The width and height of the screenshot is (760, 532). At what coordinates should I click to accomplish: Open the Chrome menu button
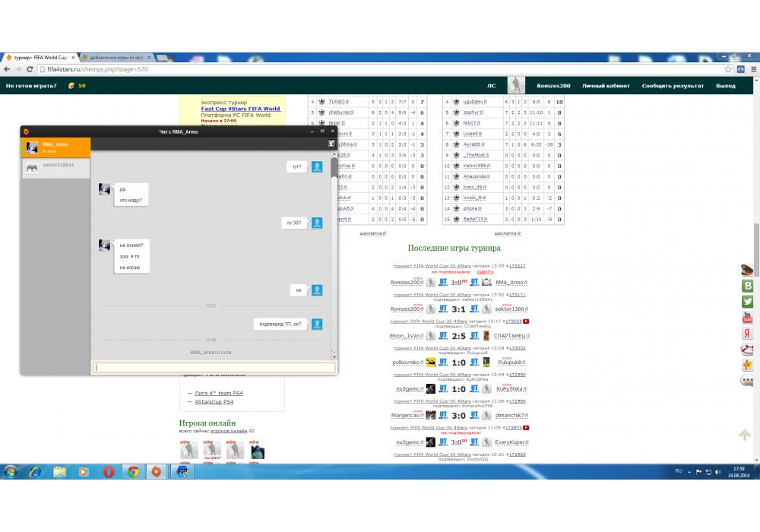click(754, 69)
